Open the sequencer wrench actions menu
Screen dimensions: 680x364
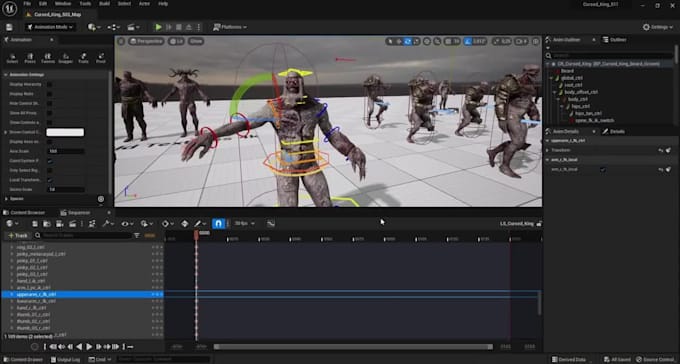tap(107, 224)
